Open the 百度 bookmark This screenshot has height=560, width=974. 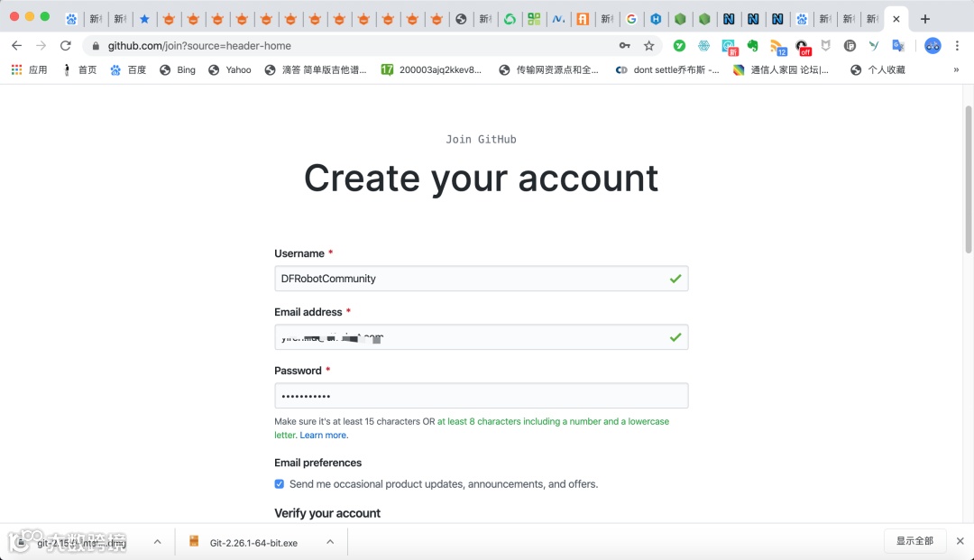coord(128,69)
